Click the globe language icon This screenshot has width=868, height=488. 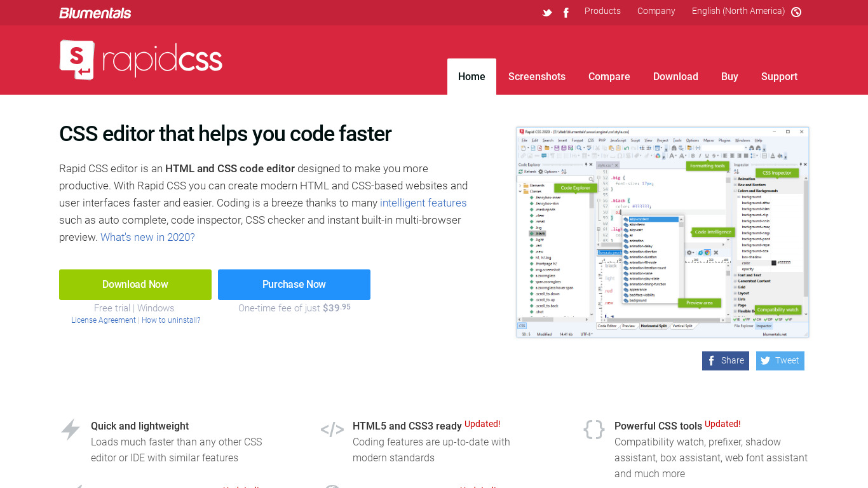(x=796, y=11)
